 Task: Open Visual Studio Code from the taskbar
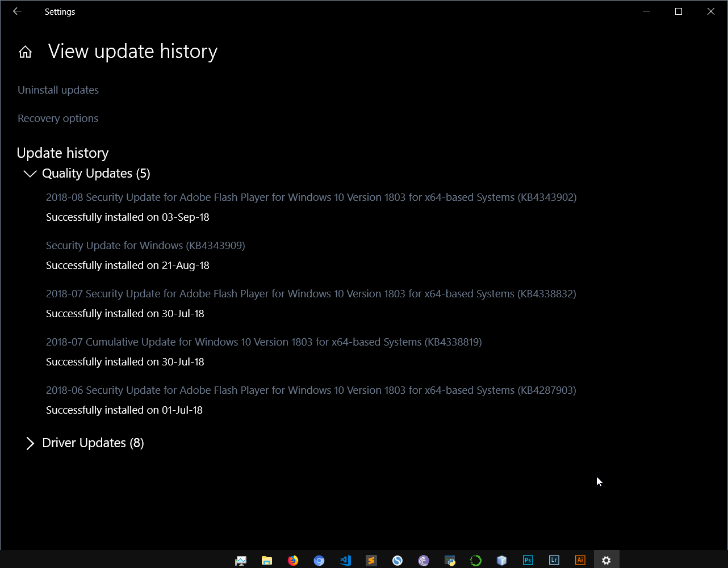pyautogui.click(x=345, y=561)
